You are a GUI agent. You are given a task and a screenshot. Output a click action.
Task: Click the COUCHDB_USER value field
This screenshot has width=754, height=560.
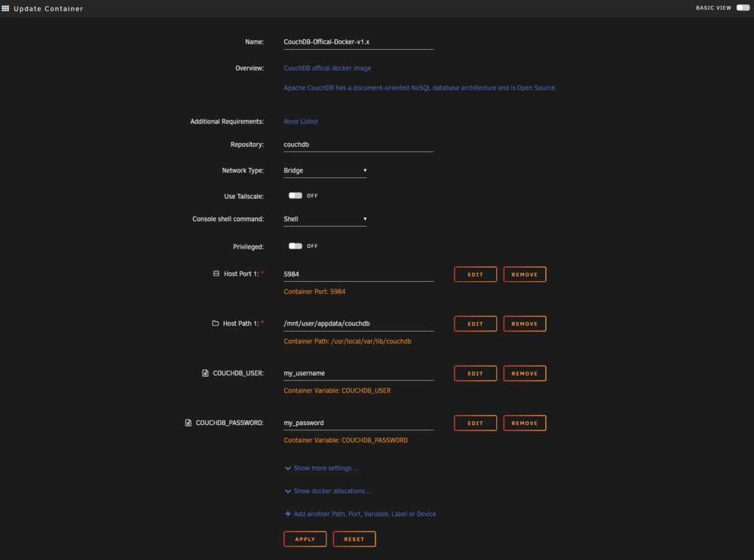[x=359, y=373]
